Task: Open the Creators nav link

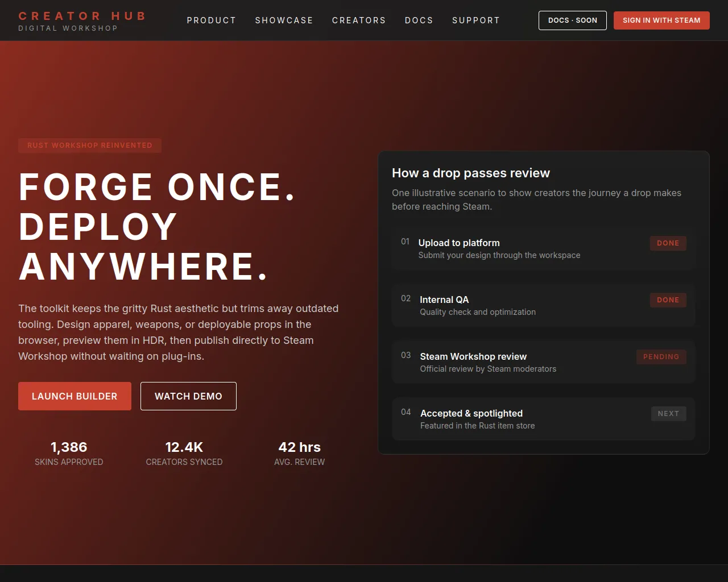Action: pyautogui.click(x=359, y=20)
